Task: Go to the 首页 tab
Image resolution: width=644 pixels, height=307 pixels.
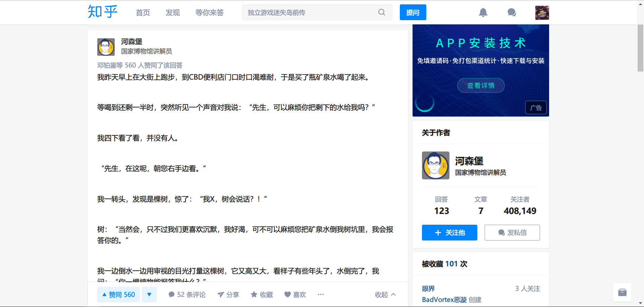Action: 143,13
